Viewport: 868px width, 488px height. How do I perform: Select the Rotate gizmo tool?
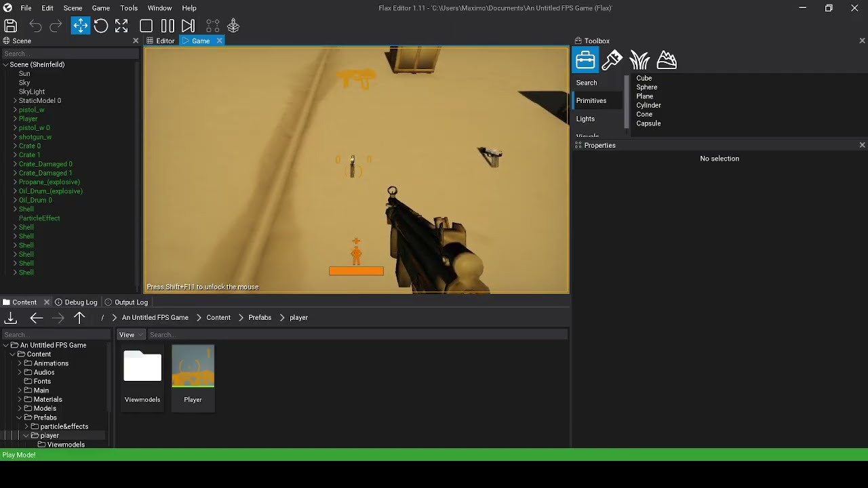[101, 26]
